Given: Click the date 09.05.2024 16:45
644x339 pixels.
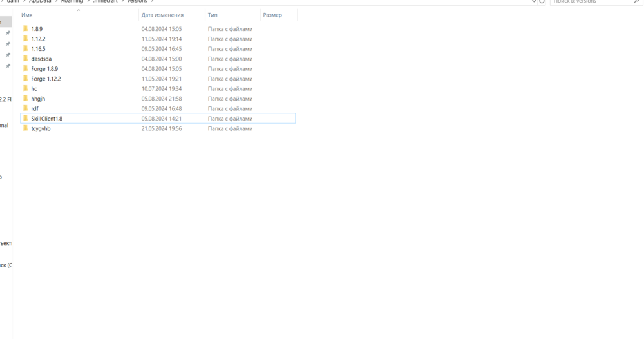Looking at the screenshot, I should (x=162, y=49).
